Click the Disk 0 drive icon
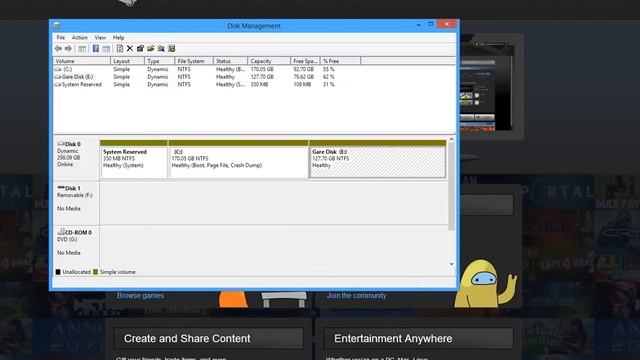The width and height of the screenshot is (640, 360). pos(61,144)
